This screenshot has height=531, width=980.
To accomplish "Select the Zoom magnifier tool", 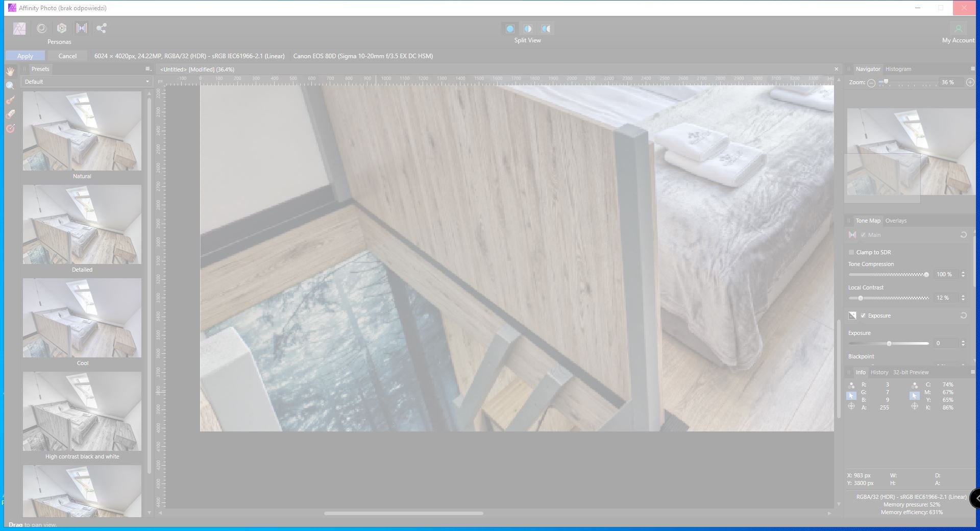I will pos(10,86).
